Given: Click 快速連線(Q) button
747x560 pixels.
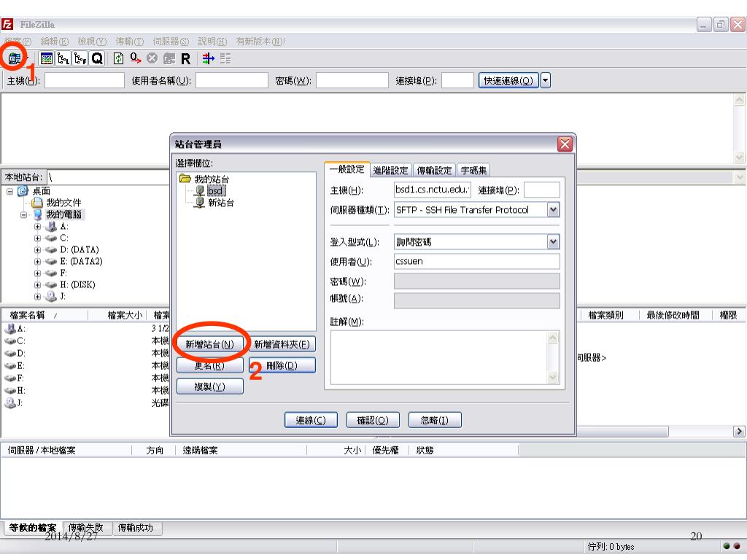Looking at the screenshot, I should pyautogui.click(x=508, y=80).
